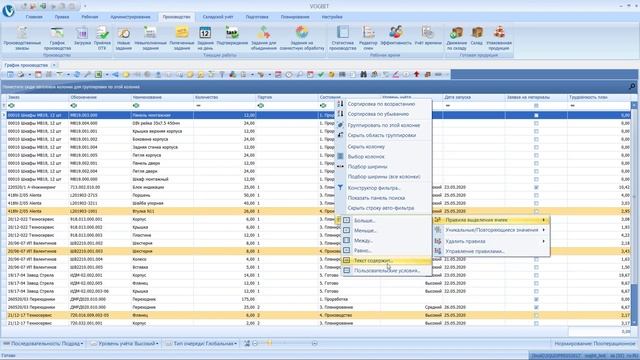Screen dimensions: 640x360
Task: Toggle materials checkbox in filter row
Action: [536, 106]
